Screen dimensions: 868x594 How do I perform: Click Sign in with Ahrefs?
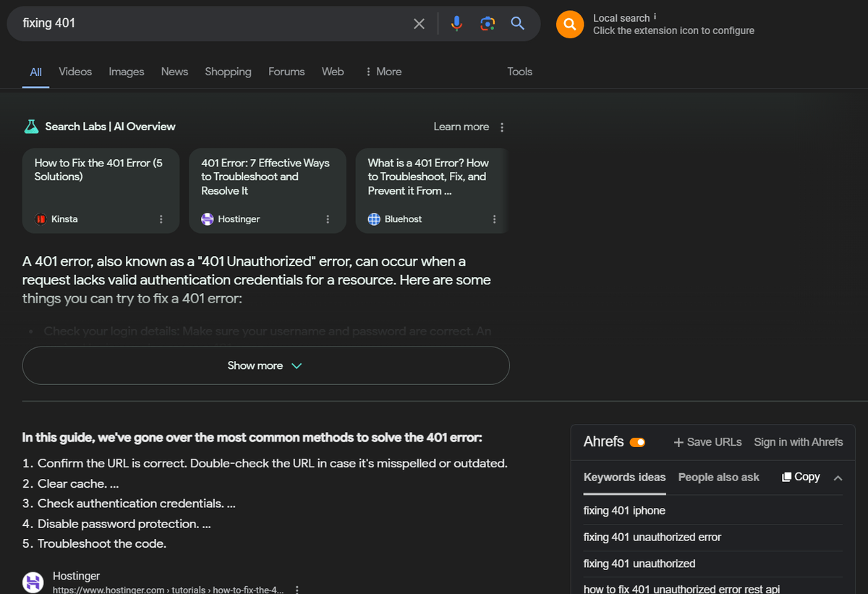pyautogui.click(x=799, y=442)
